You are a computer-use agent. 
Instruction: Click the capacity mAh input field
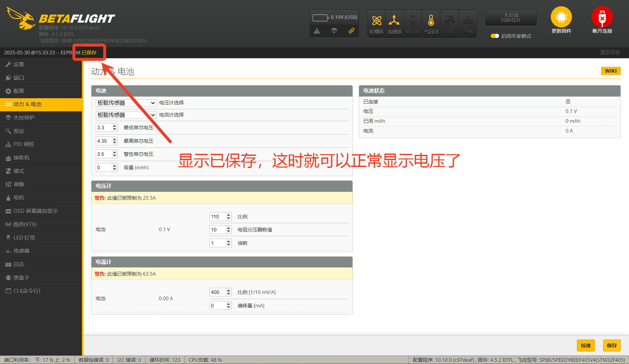tap(106, 168)
